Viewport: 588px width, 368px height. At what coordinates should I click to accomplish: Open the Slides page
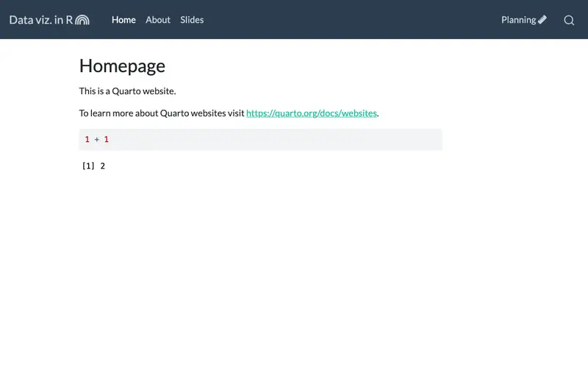coord(192,20)
